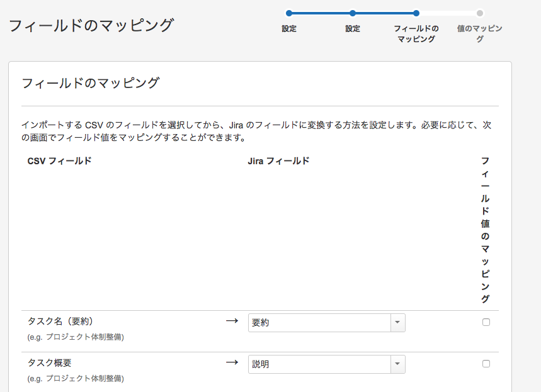Click the タスク概要 CSV field label
This screenshot has width=541, height=392.
(49, 362)
